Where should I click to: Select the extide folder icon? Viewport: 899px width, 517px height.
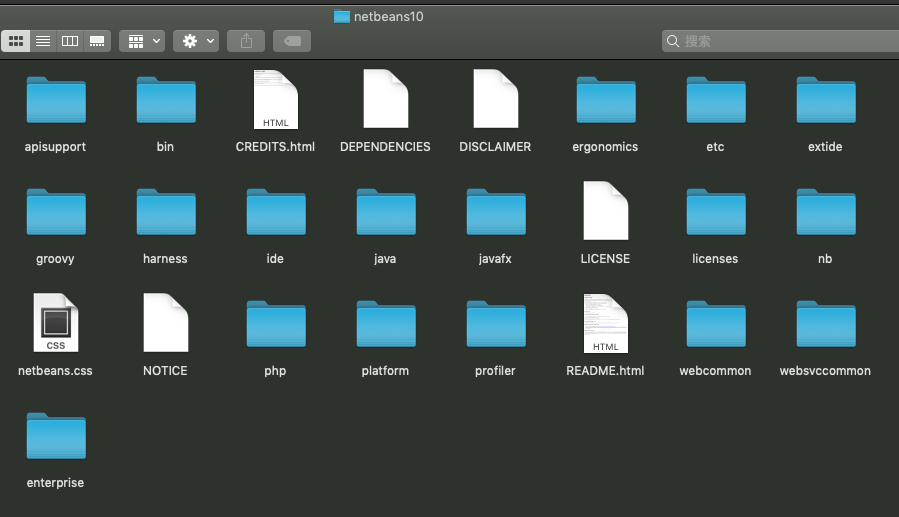coord(826,100)
